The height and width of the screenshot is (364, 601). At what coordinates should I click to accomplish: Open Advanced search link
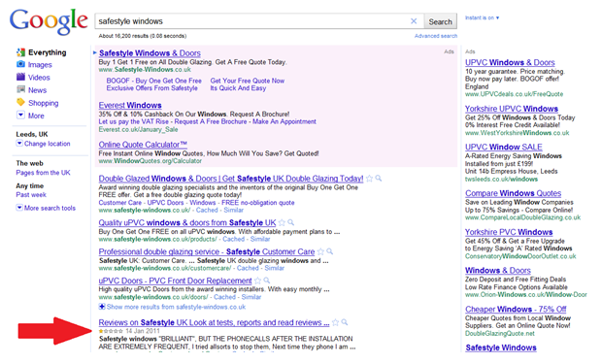[x=436, y=36]
